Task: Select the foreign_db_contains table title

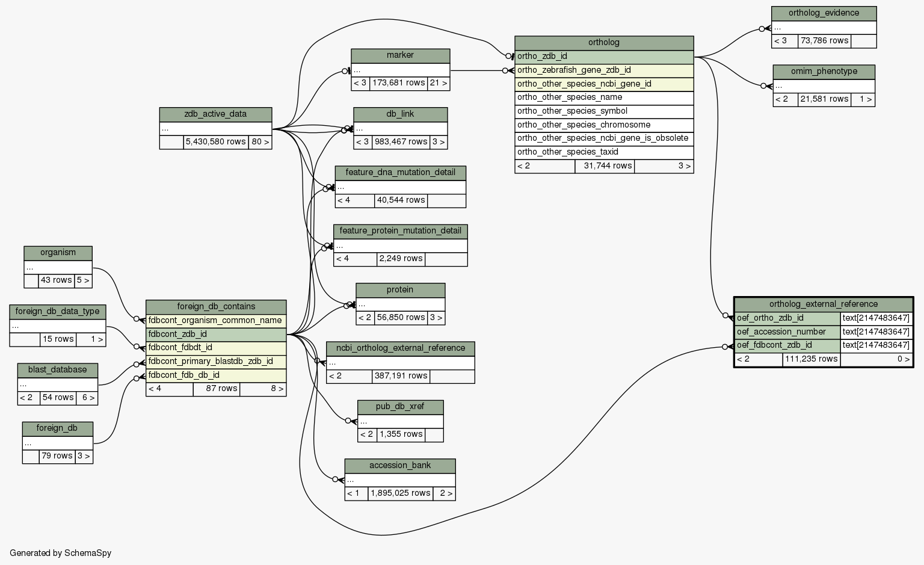Action: click(x=216, y=307)
